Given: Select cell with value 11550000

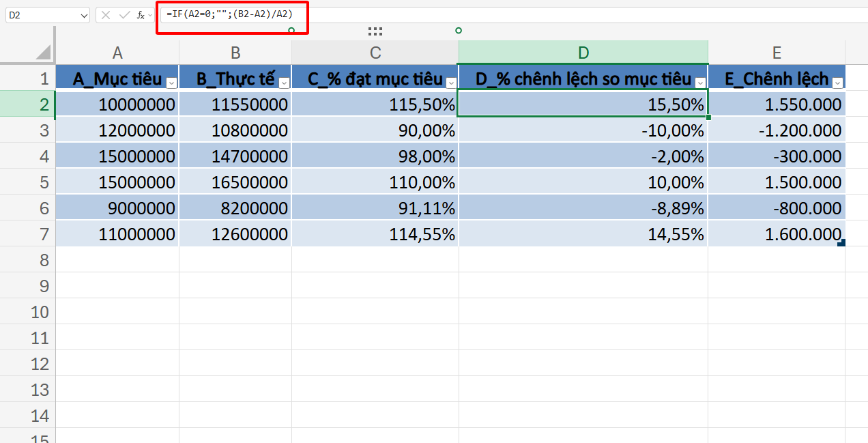Looking at the screenshot, I should coord(235,104).
